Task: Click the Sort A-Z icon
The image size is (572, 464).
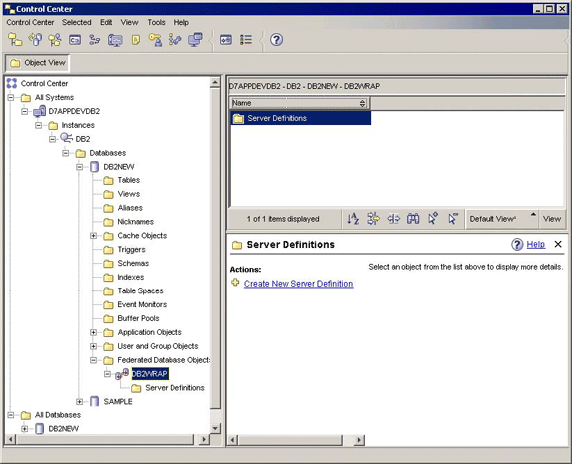Action: [353, 219]
